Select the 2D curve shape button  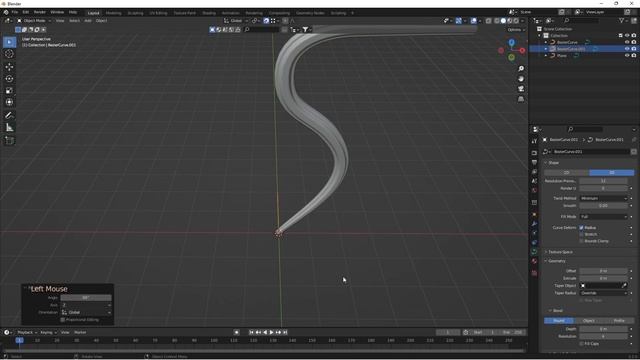pyautogui.click(x=567, y=173)
